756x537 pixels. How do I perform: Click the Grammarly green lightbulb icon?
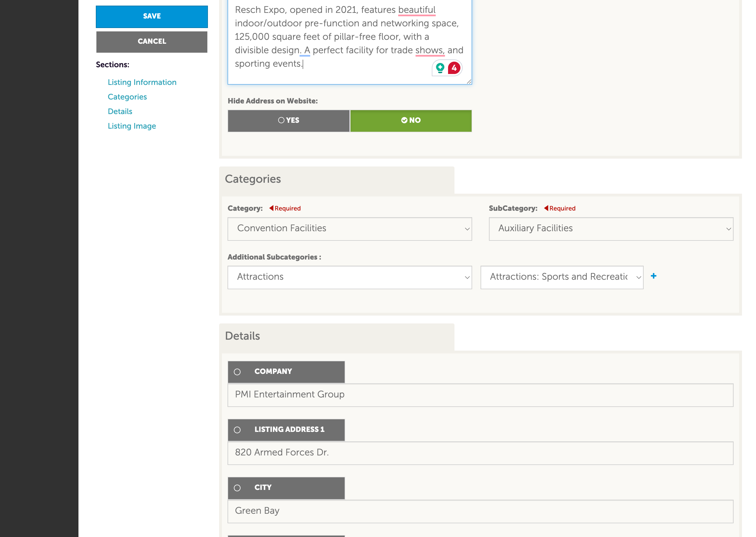[x=440, y=68]
